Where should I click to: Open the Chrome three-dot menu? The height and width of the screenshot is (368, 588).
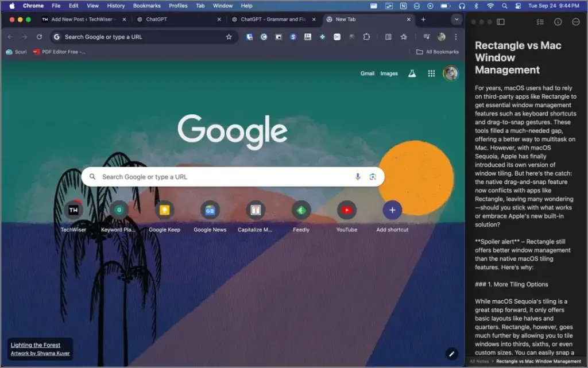click(x=455, y=37)
